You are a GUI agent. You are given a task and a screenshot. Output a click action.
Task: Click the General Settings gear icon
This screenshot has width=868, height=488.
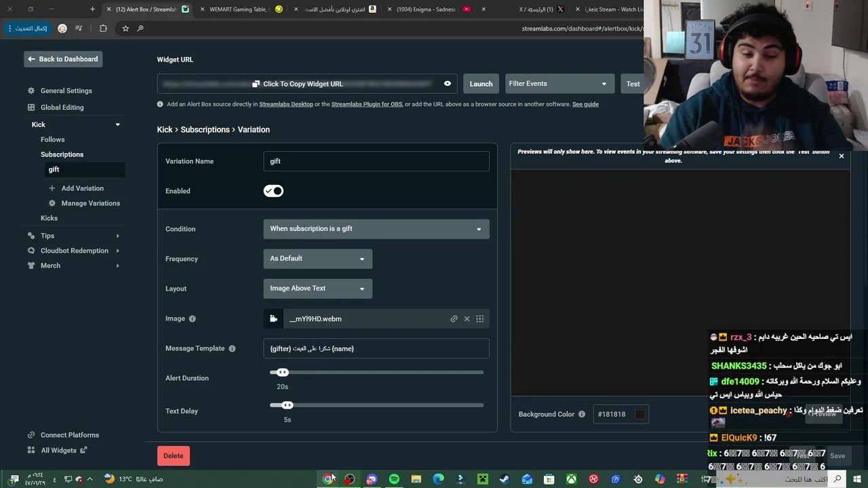[31, 91]
